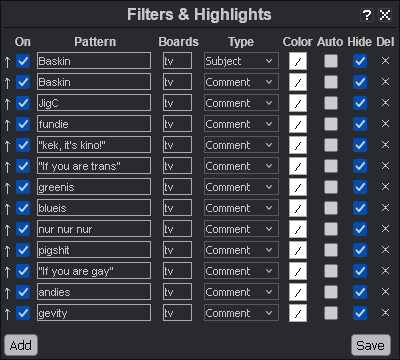Delete the nur nur nur filter
The image size is (400, 360).
(385, 229)
